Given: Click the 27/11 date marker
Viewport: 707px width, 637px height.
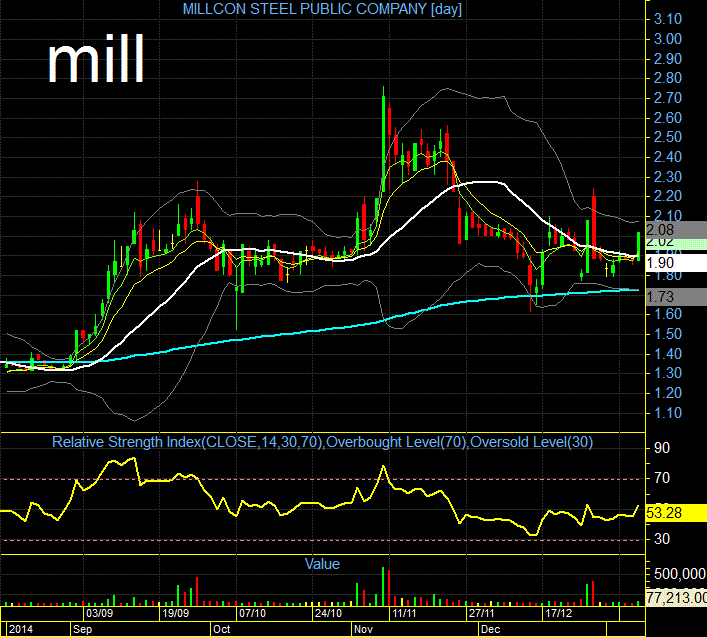Looking at the screenshot, I should [x=481, y=613].
